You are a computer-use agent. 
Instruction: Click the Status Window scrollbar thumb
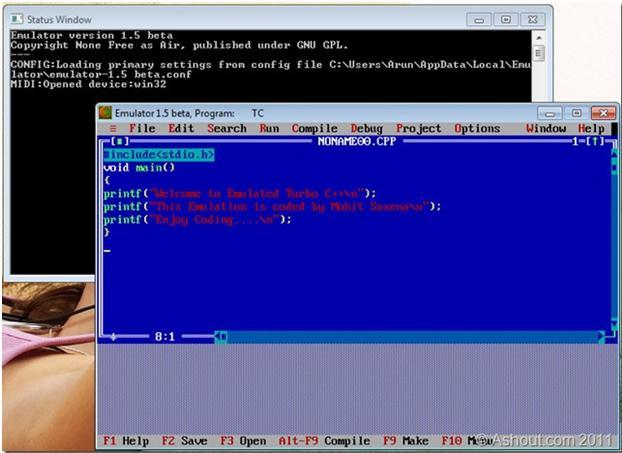539,53
